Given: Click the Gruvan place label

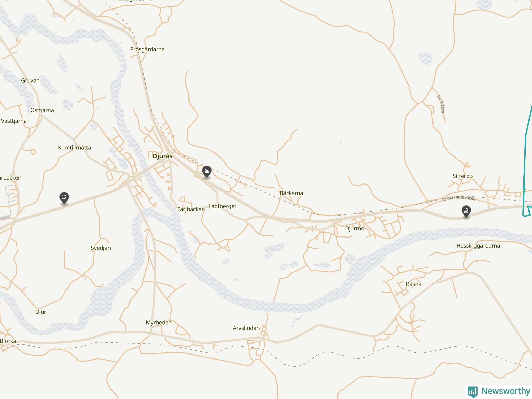Looking at the screenshot, I should pyautogui.click(x=30, y=81).
